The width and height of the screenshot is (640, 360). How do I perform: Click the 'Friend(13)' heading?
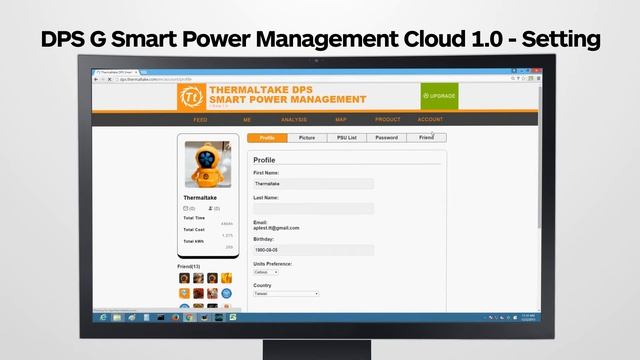189,266
